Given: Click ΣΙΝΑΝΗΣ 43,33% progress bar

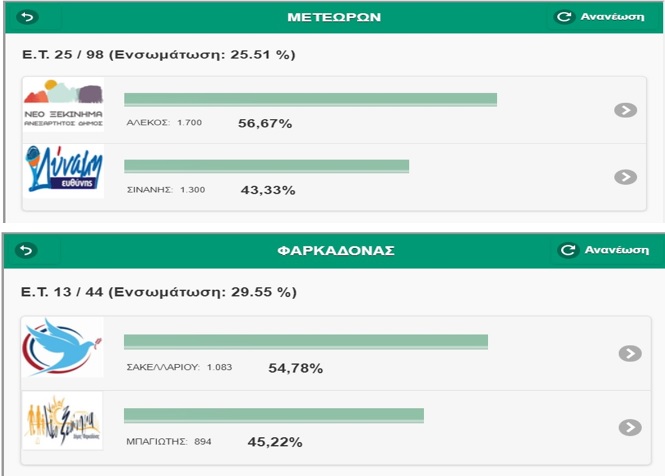Looking at the screenshot, I should (266, 166).
